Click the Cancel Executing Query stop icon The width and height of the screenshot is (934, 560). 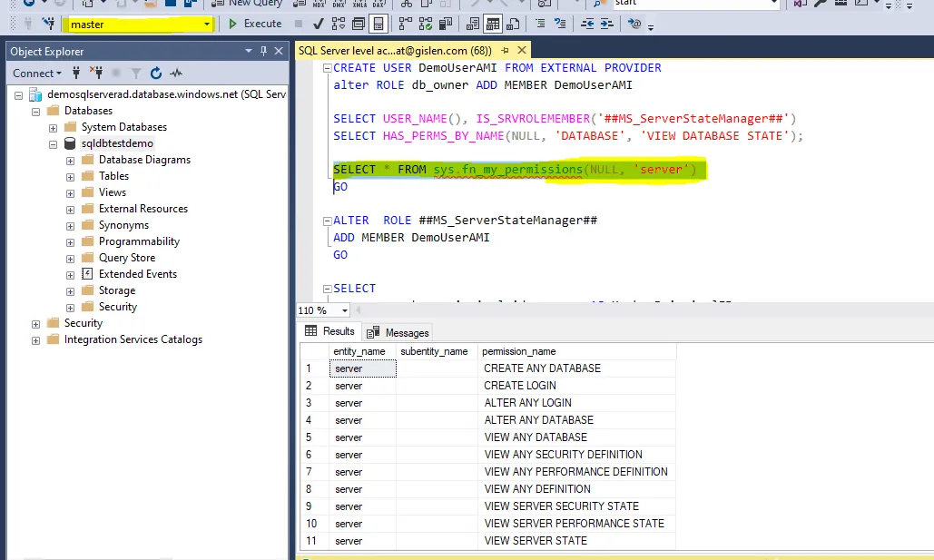[299, 24]
